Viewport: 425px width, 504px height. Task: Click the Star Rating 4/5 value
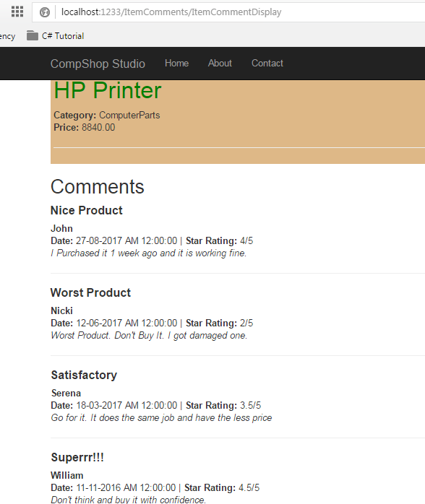click(246, 240)
